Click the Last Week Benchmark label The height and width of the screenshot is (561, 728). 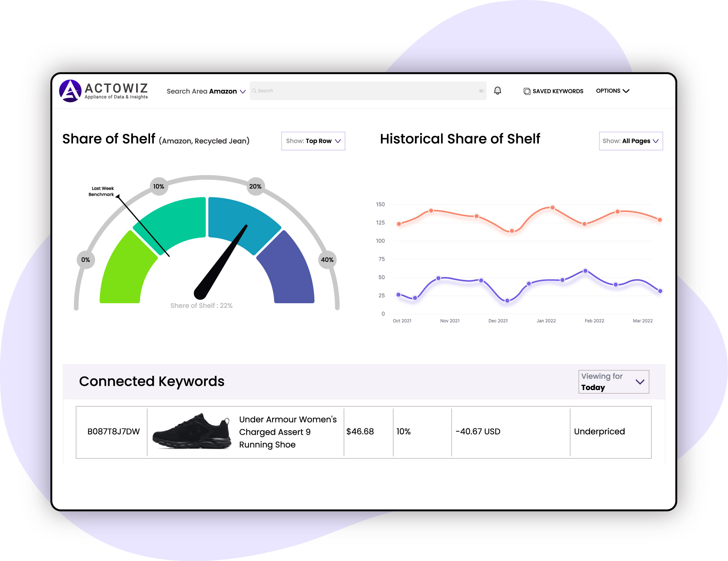(102, 191)
